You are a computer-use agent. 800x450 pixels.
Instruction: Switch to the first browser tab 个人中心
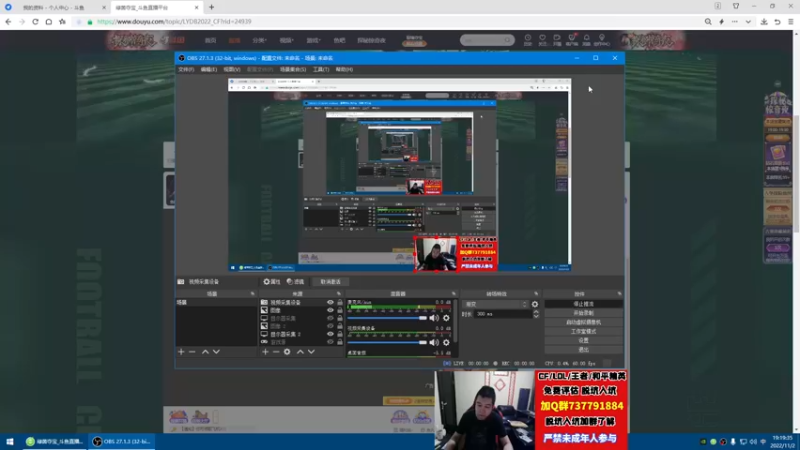click(x=55, y=8)
